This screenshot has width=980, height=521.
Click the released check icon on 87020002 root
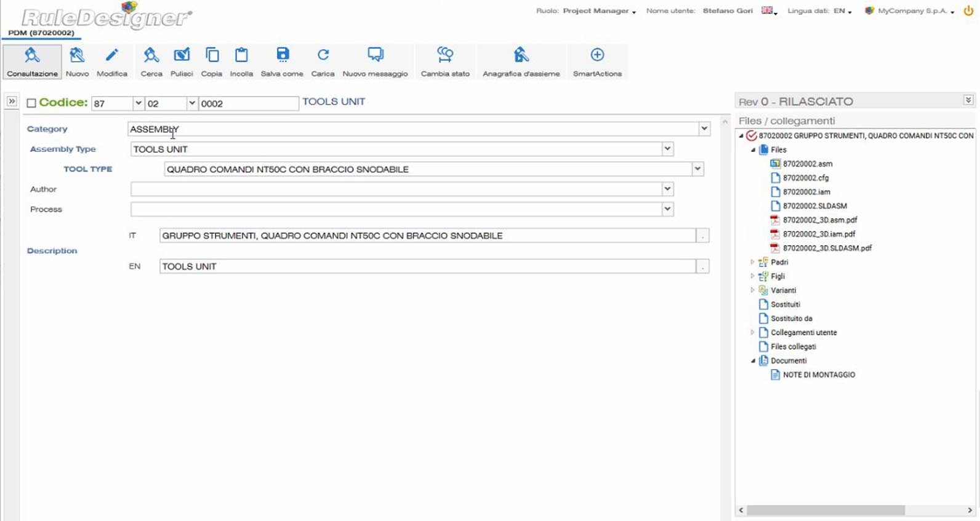pos(752,135)
